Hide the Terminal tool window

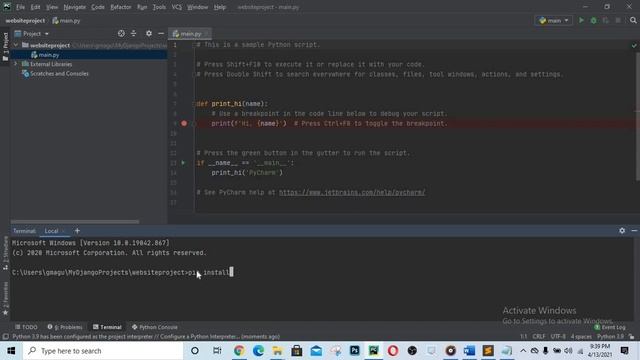pyautogui.click(x=634, y=231)
